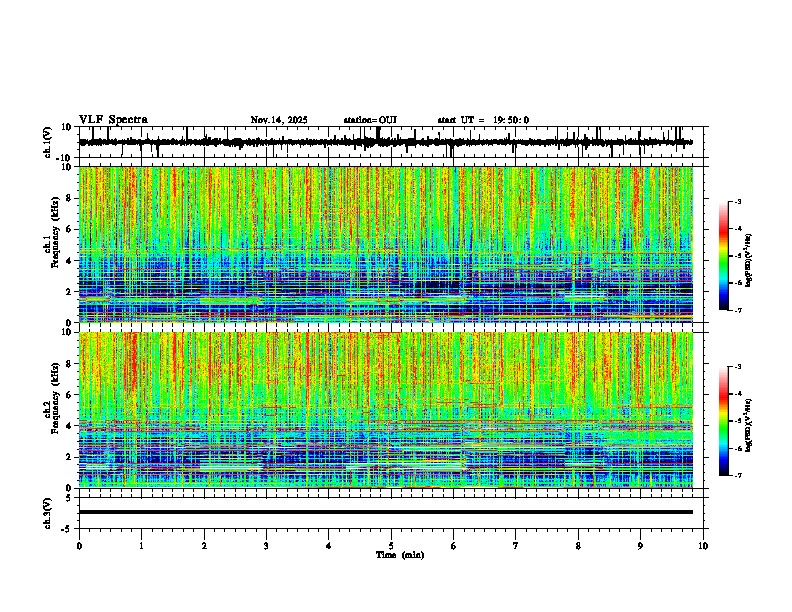Select the start UT = 19:50:0 text
Image resolution: width=792 pixels, height=612 pixels.
tap(483, 120)
